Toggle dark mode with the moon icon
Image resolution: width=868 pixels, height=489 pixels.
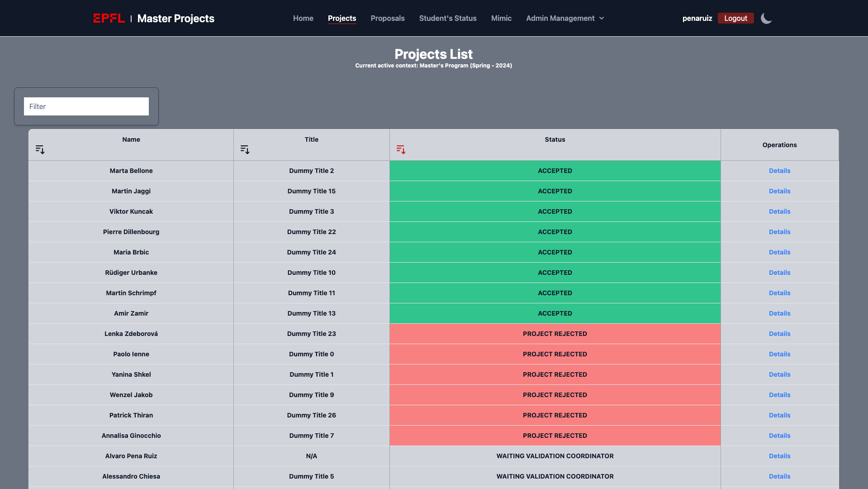[x=766, y=18]
